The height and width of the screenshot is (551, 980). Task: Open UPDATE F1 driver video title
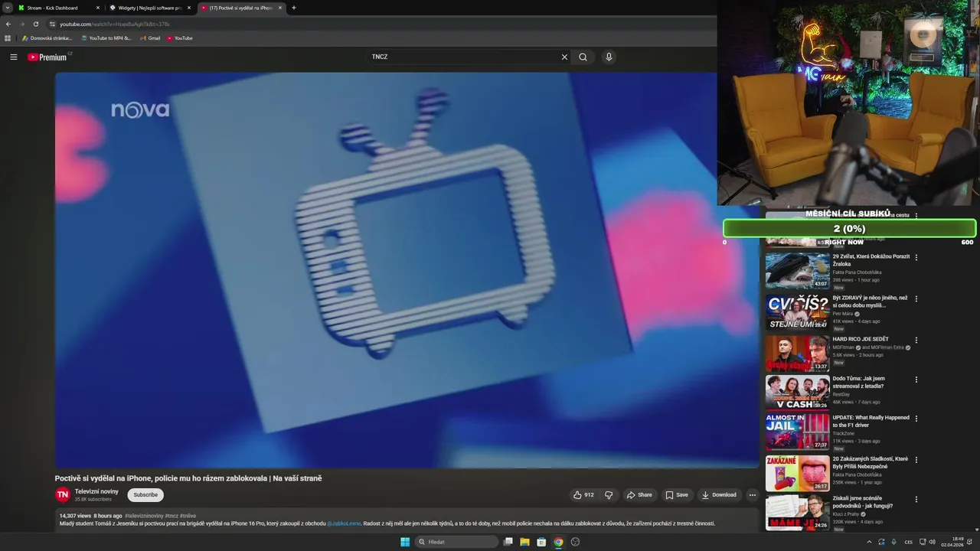(871, 422)
